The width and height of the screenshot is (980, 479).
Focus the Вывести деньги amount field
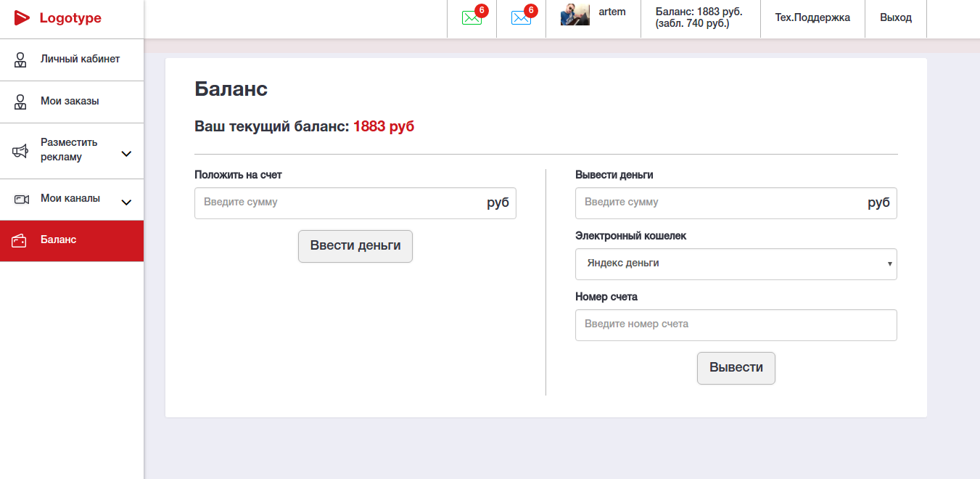click(736, 203)
